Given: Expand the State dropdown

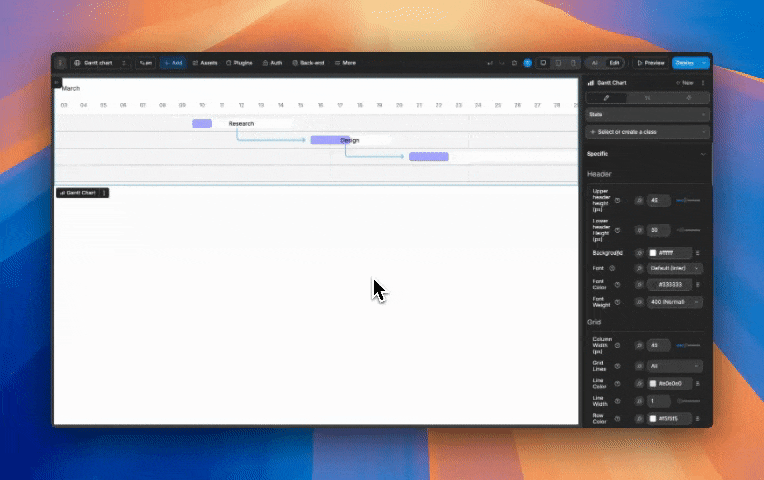Looking at the screenshot, I should click(x=647, y=115).
